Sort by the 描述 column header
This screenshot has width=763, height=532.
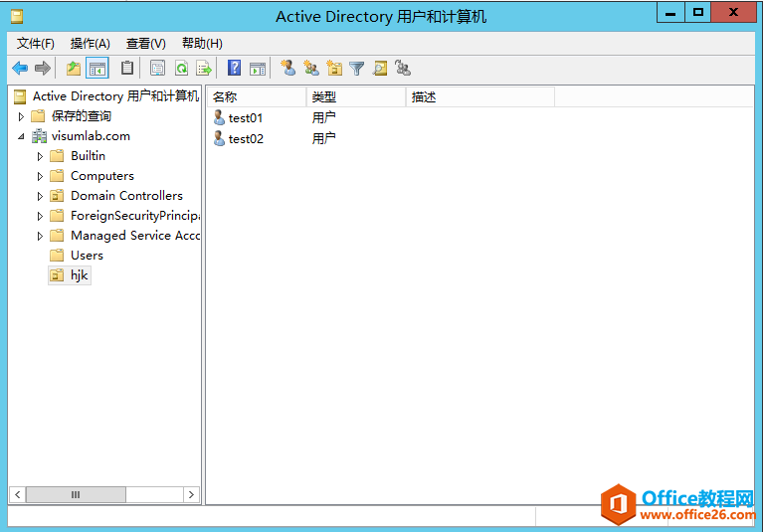point(479,96)
